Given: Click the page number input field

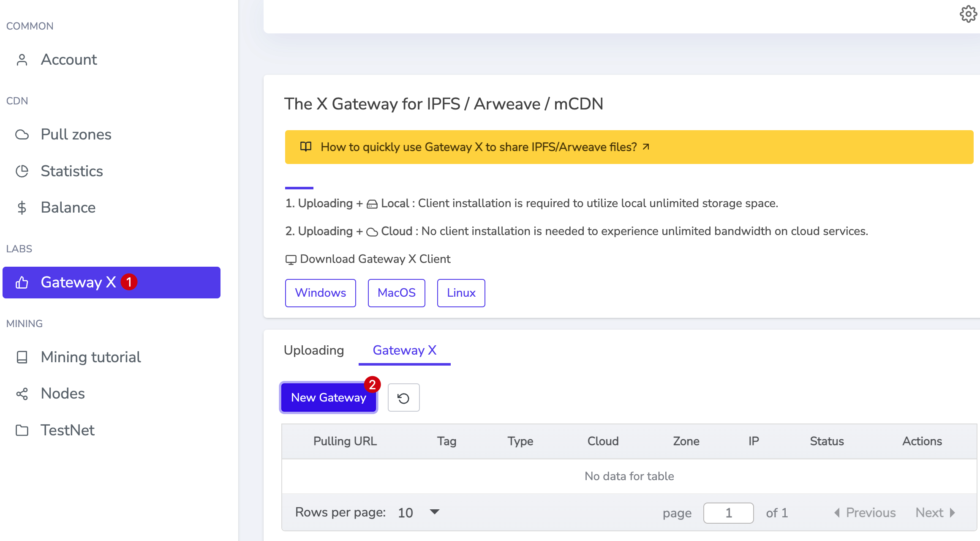Looking at the screenshot, I should (x=729, y=513).
